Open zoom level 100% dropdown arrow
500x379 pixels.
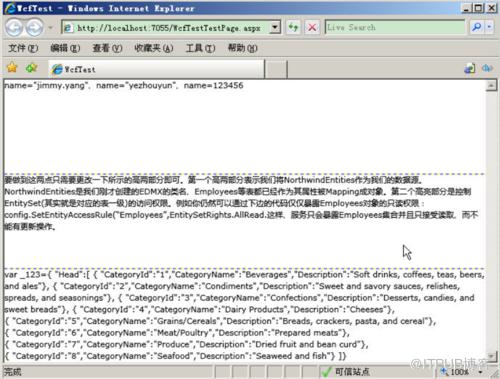pos(480,372)
